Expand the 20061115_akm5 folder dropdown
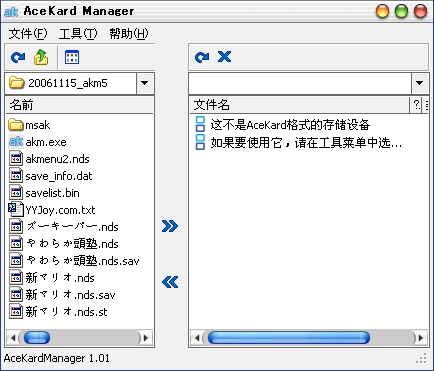Image resolution: width=434 pixels, height=371 pixels. (x=145, y=83)
